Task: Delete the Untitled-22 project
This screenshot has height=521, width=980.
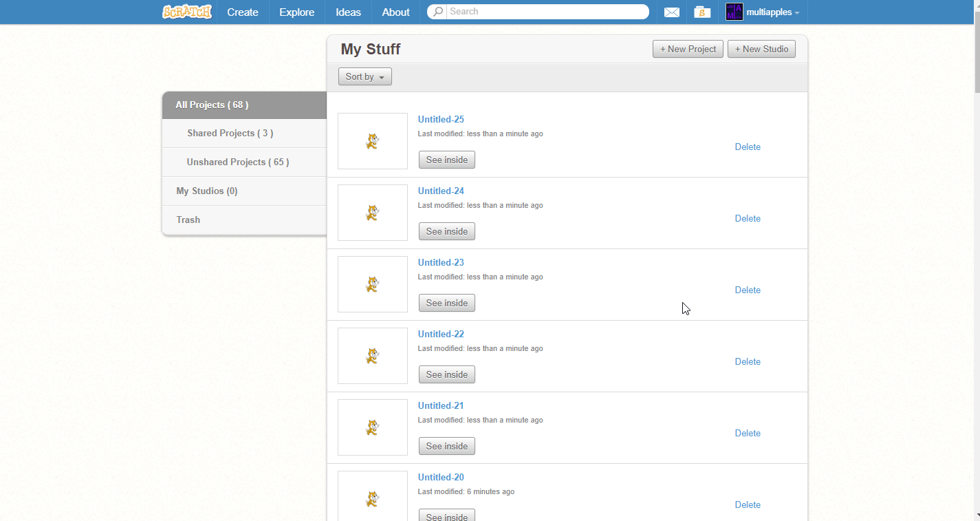Action: pyautogui.click(x=748, y=361)
